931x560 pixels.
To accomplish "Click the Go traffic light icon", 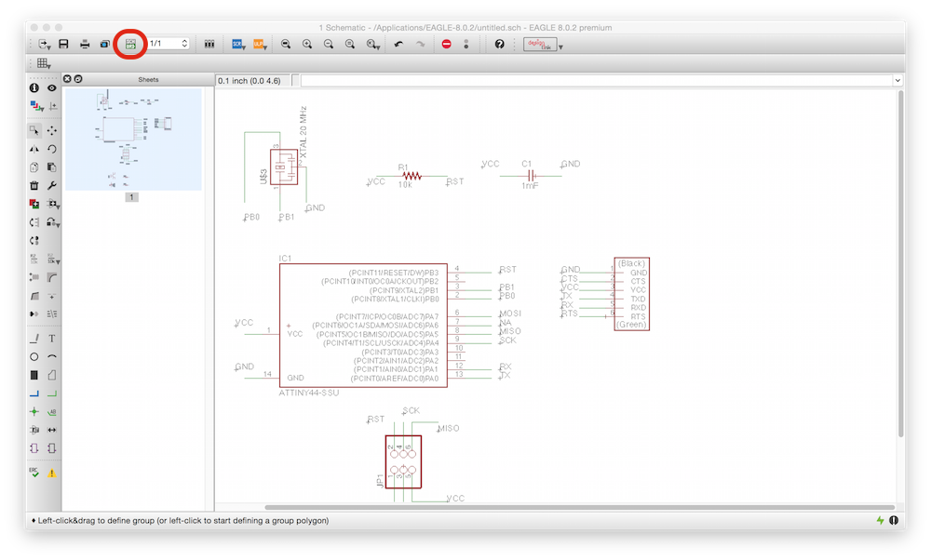I will click(466, 44).
